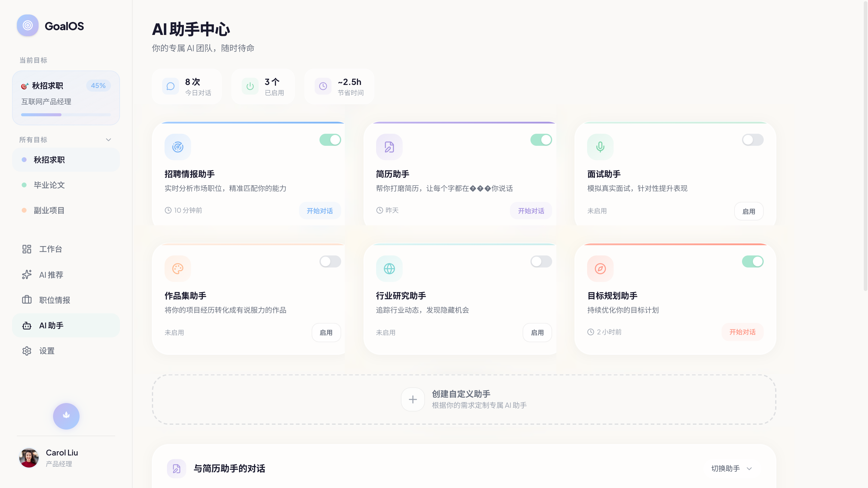Click the 节省时间 clock icon

pyautogui.click(x=323, y=86)
